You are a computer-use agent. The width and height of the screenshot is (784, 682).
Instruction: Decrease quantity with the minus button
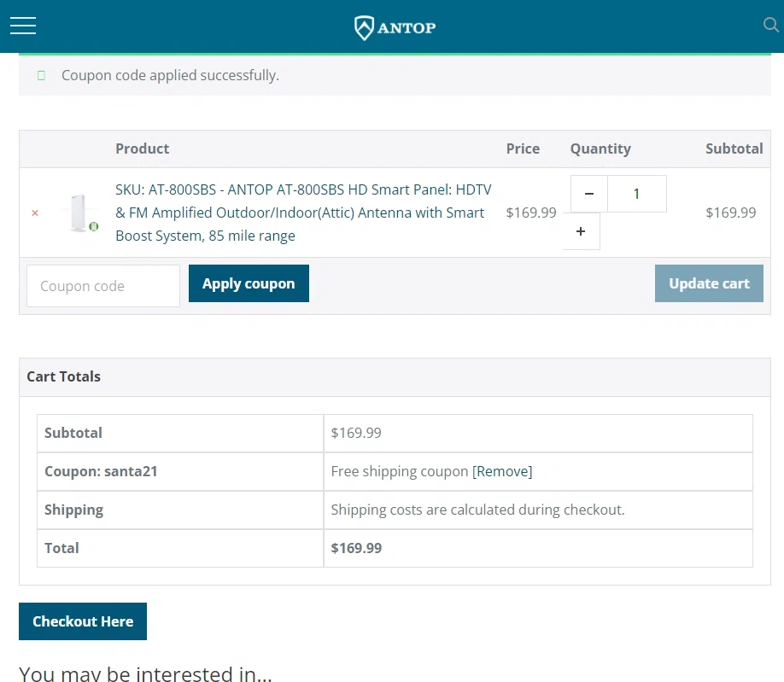tap(589, 194)
